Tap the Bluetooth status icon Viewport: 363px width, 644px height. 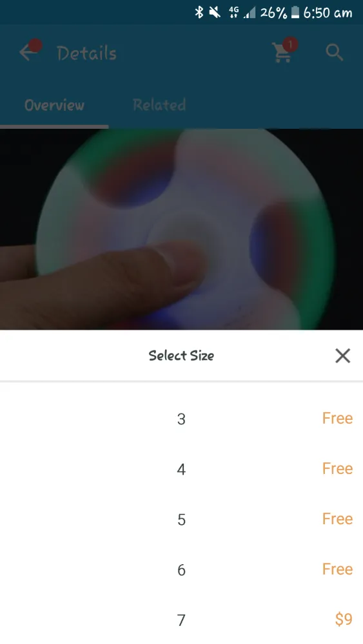pyautogui.click(x=199, y=12)
